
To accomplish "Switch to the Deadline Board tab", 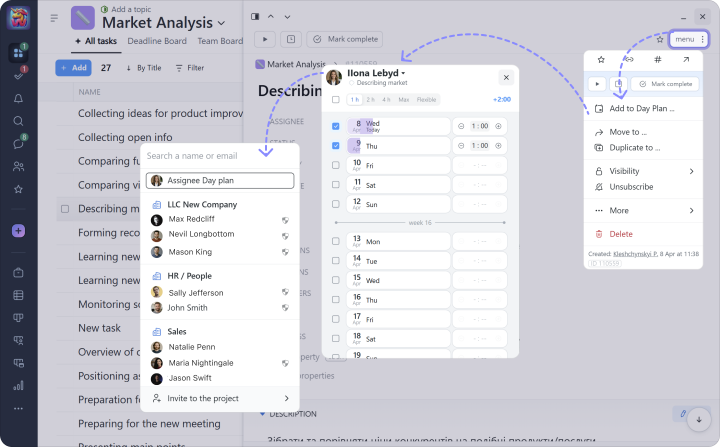I will coord(158,41).
